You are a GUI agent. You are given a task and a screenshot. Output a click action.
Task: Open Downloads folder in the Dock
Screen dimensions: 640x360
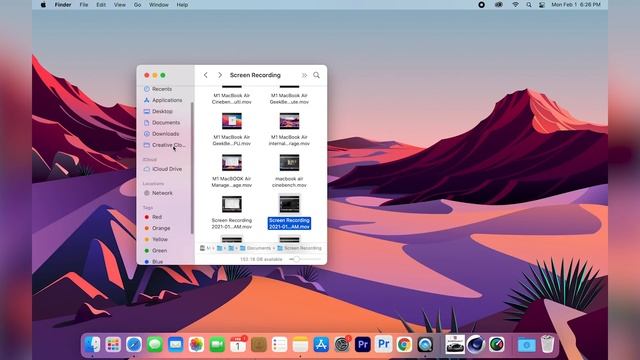coord(527,344)
